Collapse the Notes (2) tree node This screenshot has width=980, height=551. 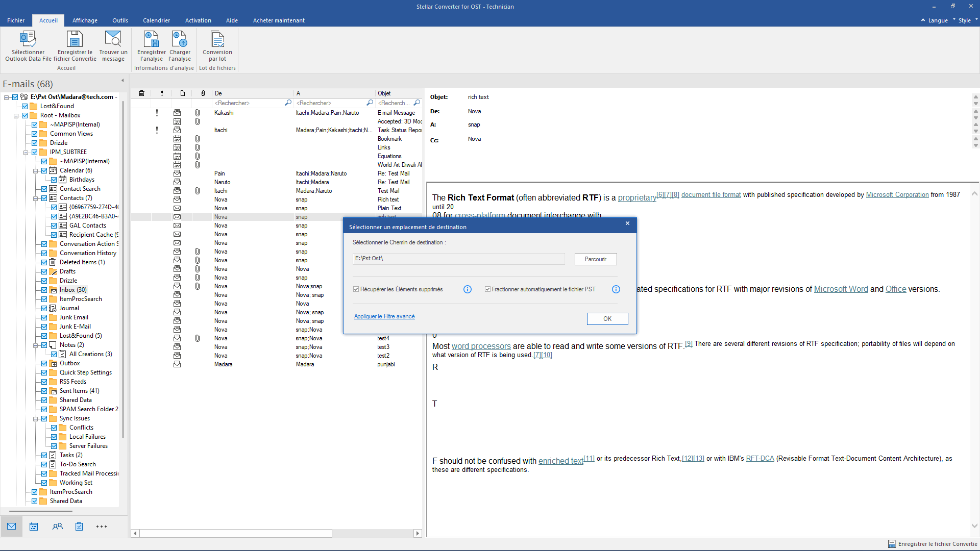click(x=35, y=345)
